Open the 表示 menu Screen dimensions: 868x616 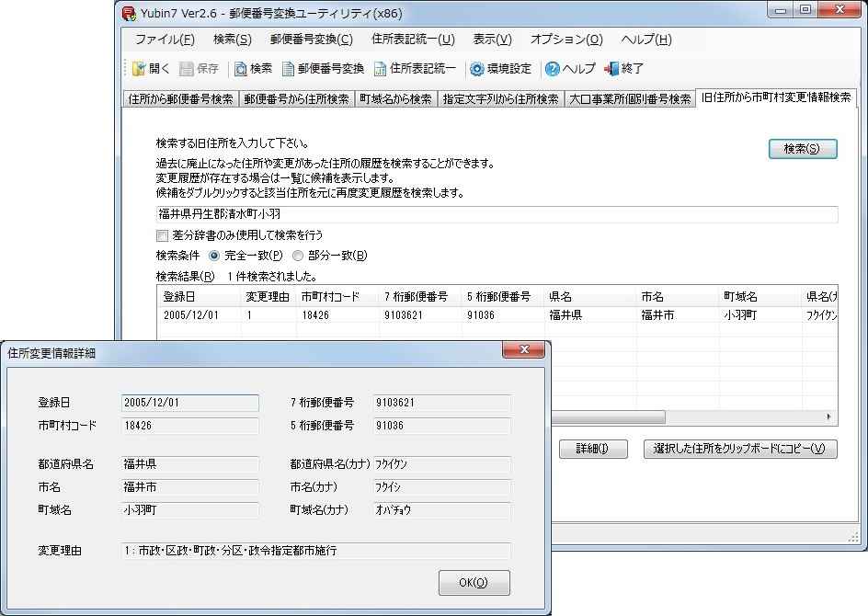(493, 40)
